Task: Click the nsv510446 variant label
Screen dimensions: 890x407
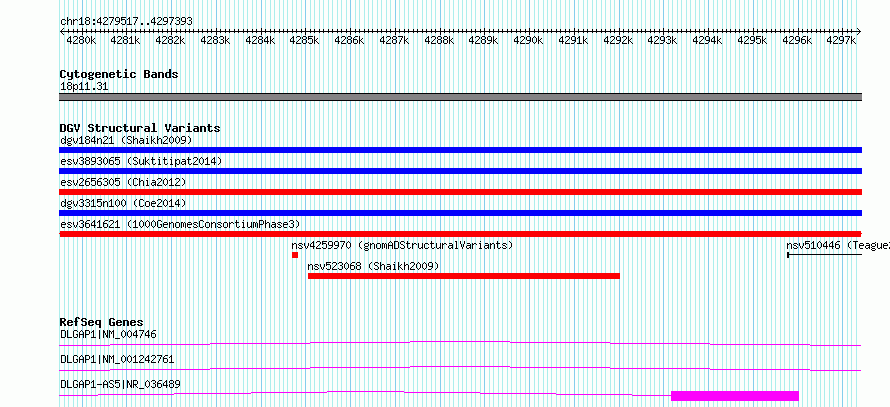Action: pos(838,245)
